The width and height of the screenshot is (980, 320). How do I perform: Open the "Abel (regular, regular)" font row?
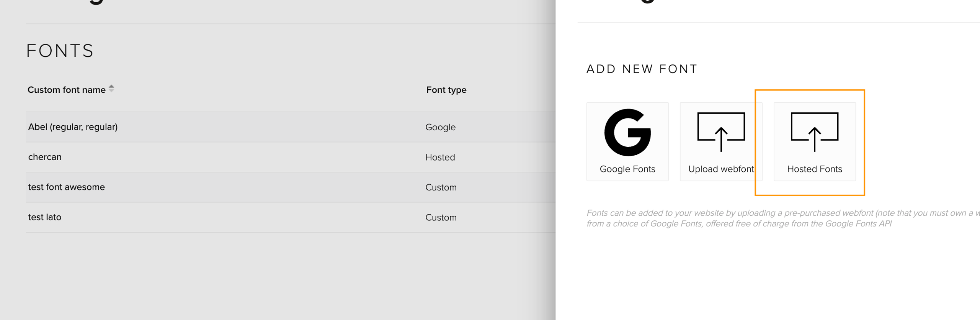tap(73, 127)
